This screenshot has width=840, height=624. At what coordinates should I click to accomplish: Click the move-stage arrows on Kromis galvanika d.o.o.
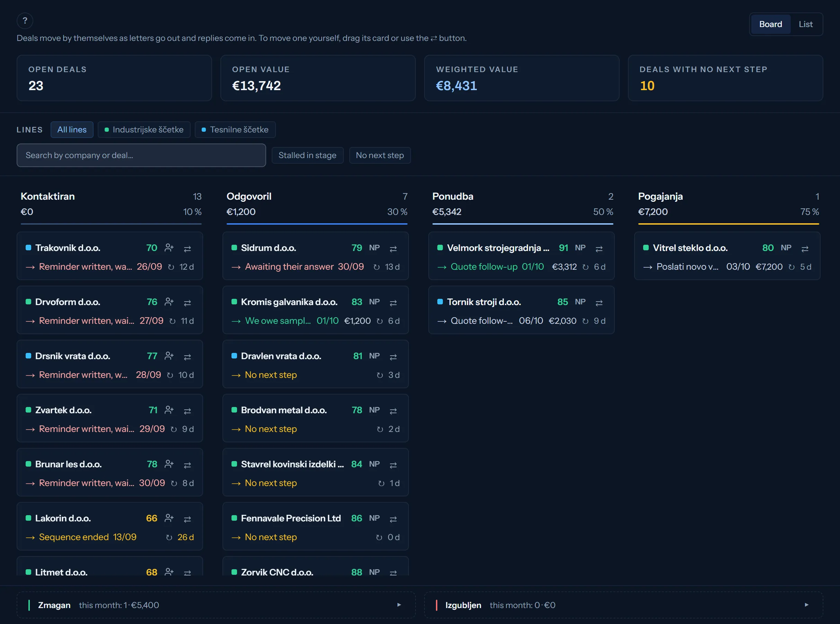point(393,303)
